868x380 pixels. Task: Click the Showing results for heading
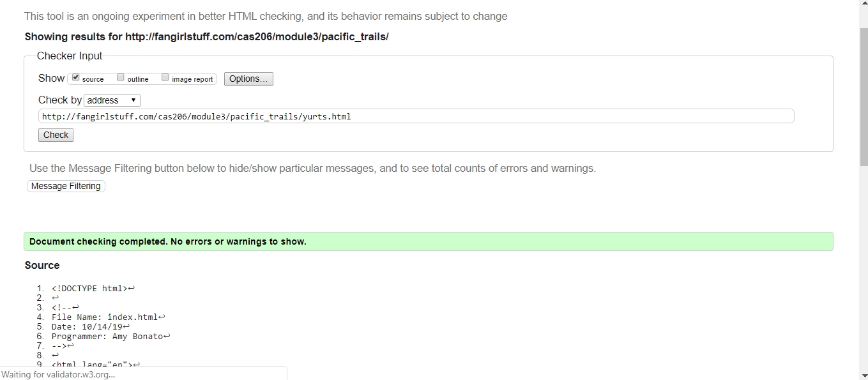click(206, 37)
